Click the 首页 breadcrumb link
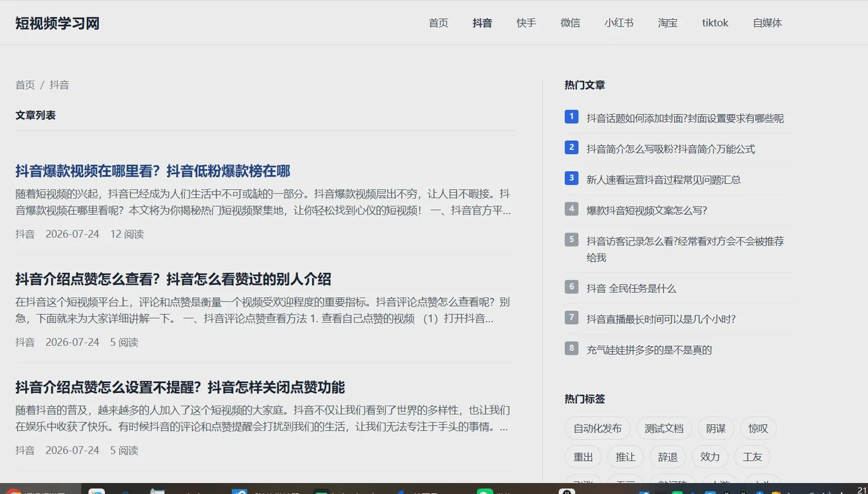868x494 pixels. click(x=25, y=85)
